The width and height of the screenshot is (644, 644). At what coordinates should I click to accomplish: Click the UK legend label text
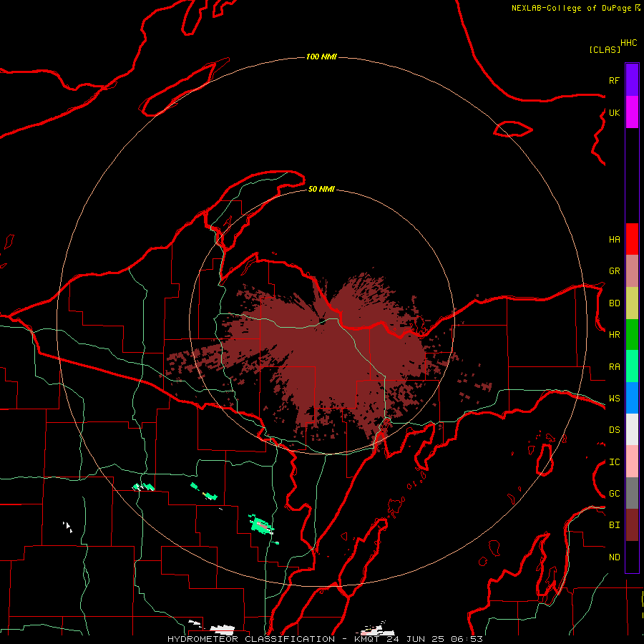point(614,112)
